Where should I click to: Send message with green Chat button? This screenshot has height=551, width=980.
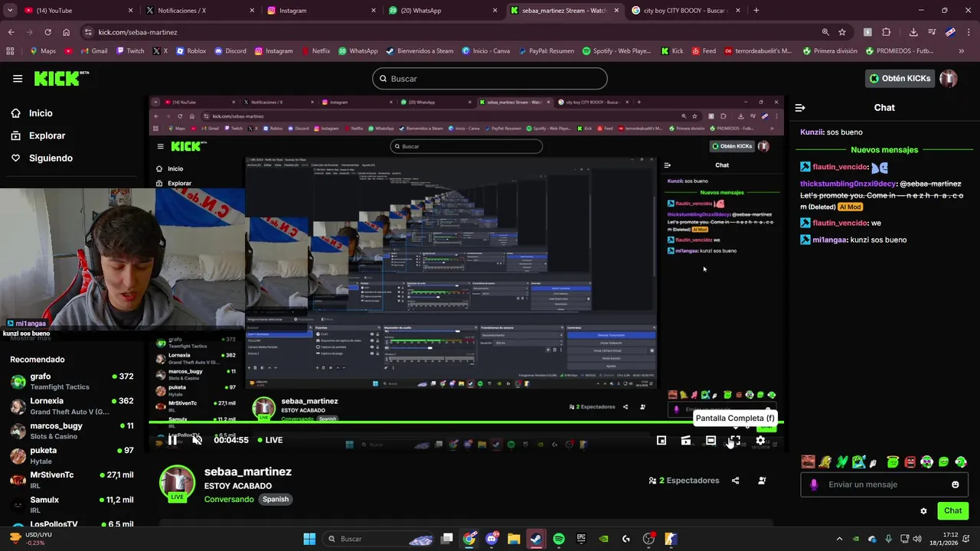click(x=953, y=510)
